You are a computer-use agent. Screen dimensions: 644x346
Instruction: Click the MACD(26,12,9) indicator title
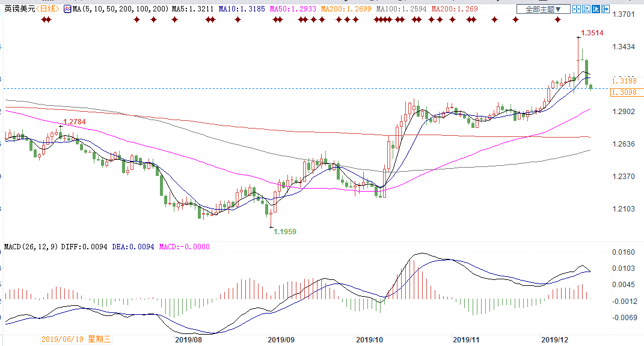[x=31, y=247]
